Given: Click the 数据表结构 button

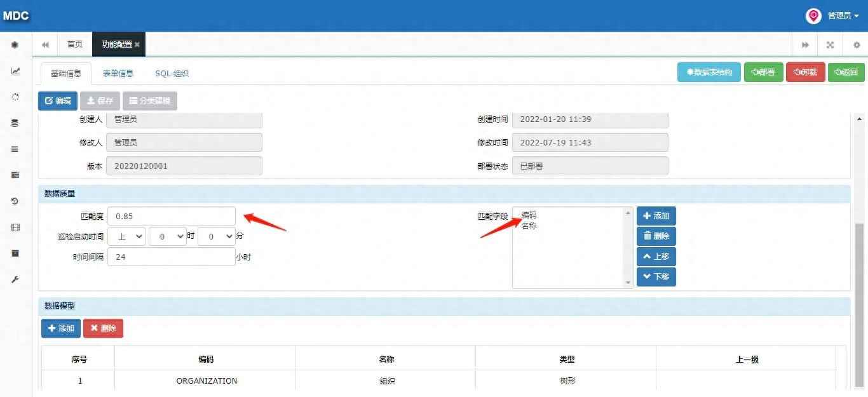Looking at the screenshot, I should click(x=709, y=72).
